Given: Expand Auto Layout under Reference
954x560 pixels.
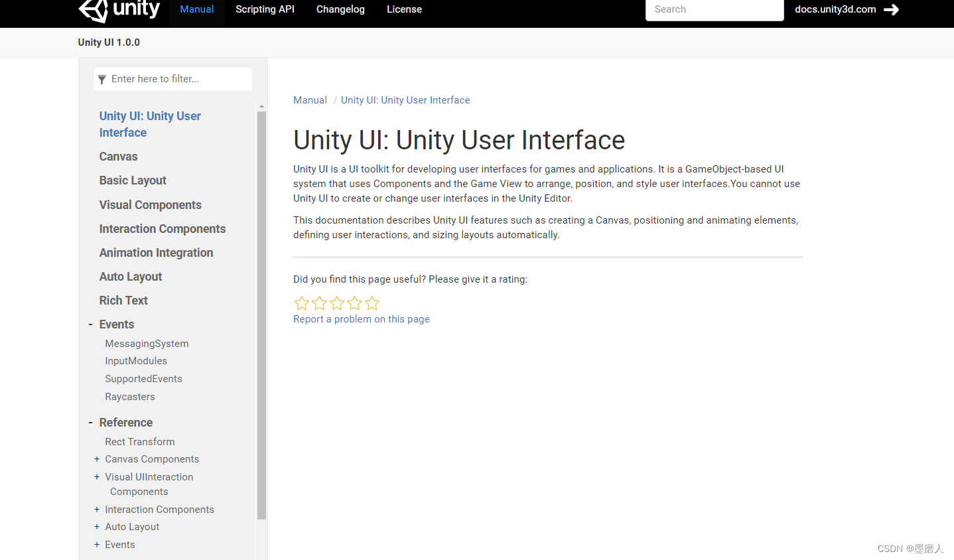Looking at the screenshot, I should point(97,527).
